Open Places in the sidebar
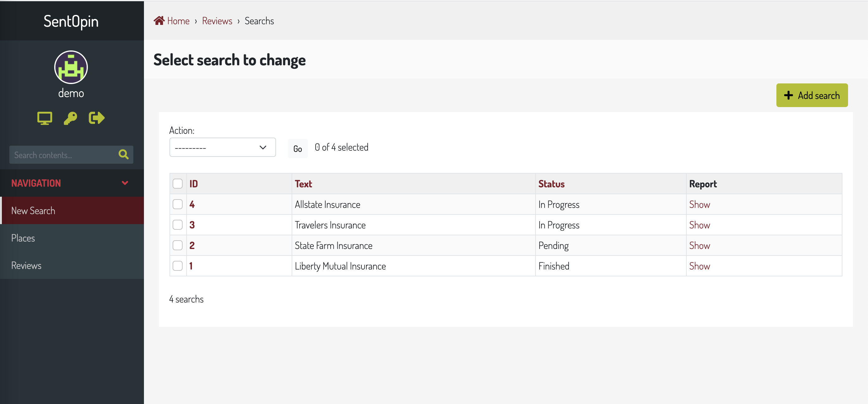Image resolution: width=868 pixels, height=404 pixels. click(x=23, y=238)
